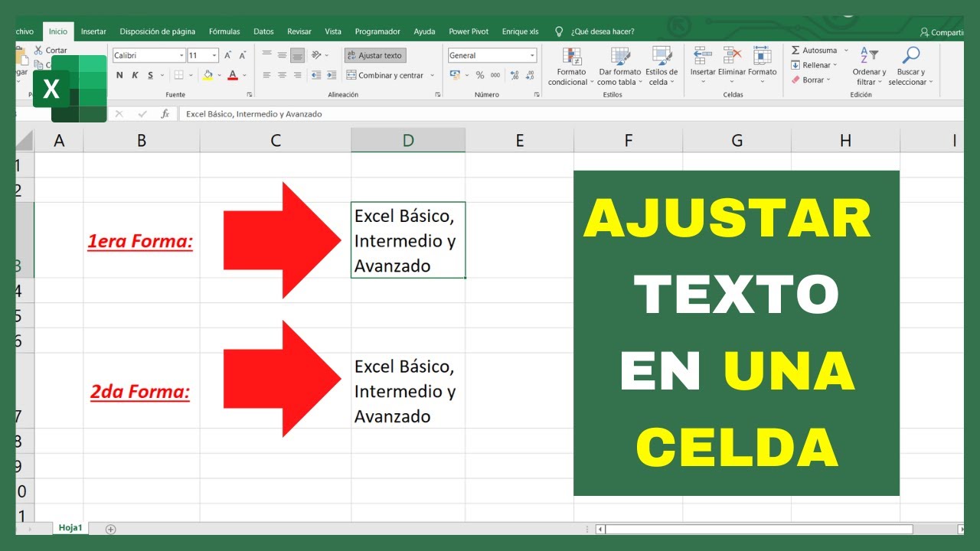Click the fill color bucket icon
The image size is (980, 551).
[207, 75]
